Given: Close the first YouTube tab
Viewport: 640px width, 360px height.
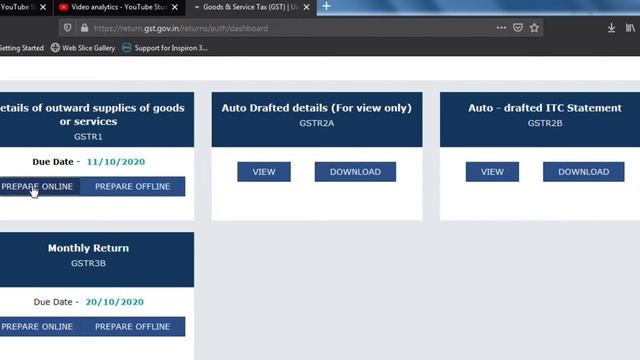Looking at the screenshot, I should (43, 7).
